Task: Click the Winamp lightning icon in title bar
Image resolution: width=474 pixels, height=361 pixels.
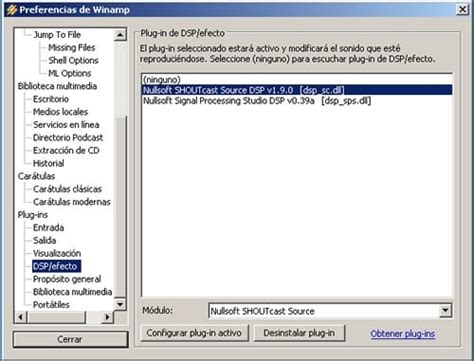Action: tap(12, 10)
